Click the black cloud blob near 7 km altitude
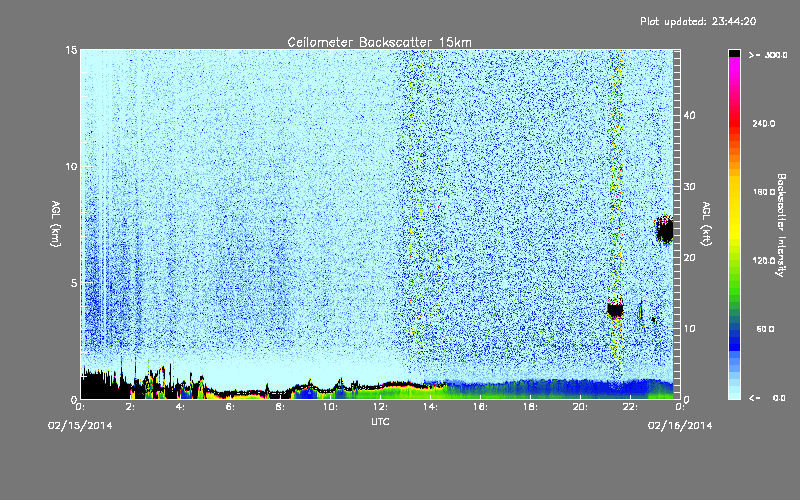 point(665,230)
